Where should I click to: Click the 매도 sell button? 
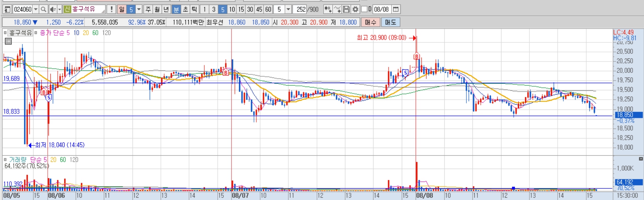[x=390, y=22]
